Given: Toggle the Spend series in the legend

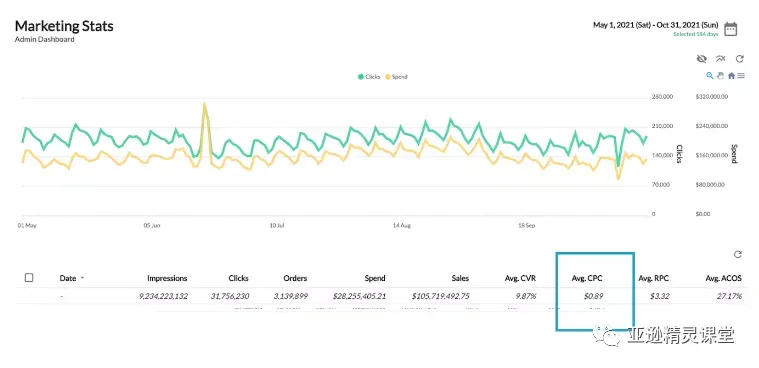Looking at the screenshot, I should [396, 77].
